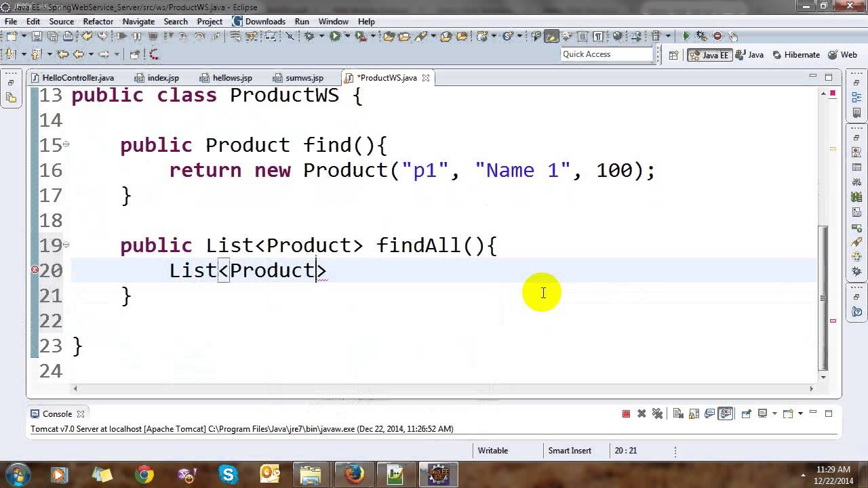Open the Window menu

[x=333, y=21]
